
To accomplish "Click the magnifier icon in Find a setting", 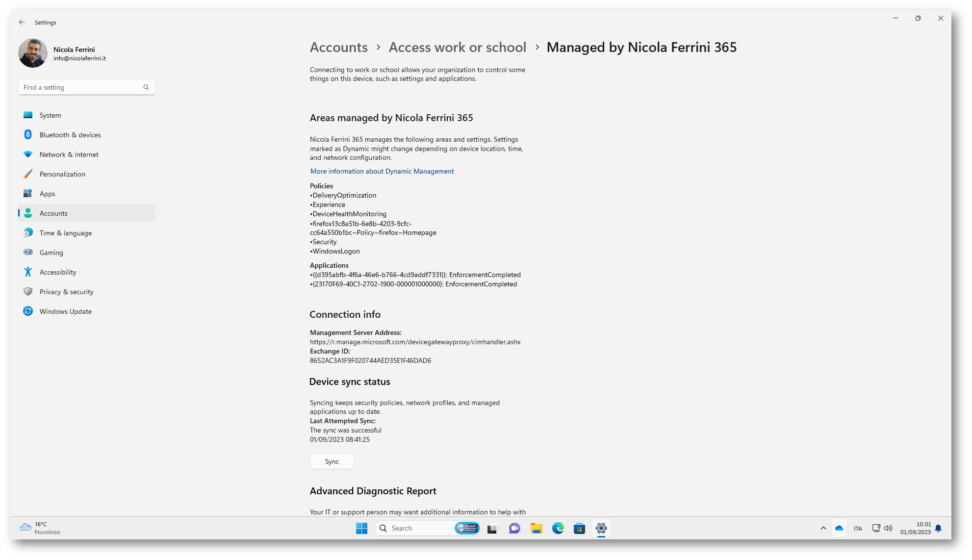I will (146, 87).
